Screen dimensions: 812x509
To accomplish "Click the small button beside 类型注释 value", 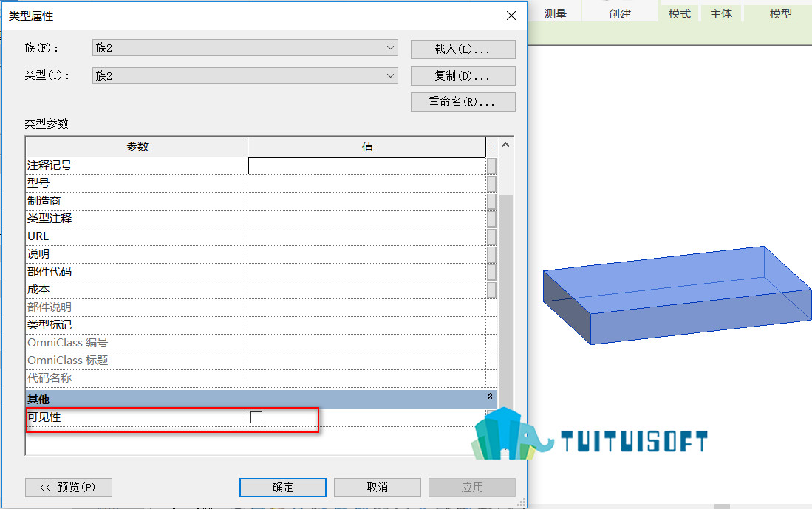I will point(491,219).
